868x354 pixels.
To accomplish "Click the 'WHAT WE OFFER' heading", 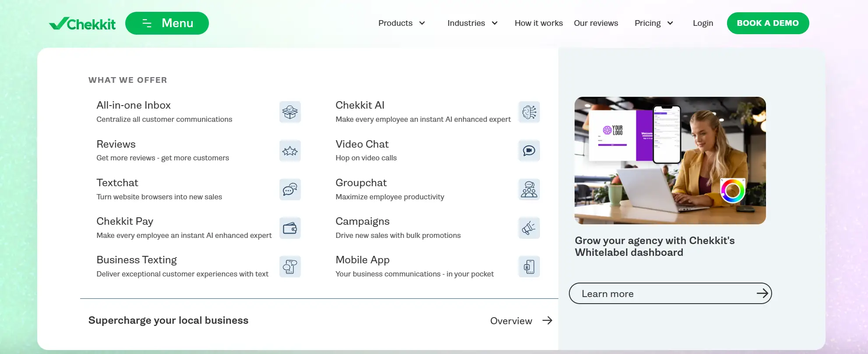I will point(127,80).
